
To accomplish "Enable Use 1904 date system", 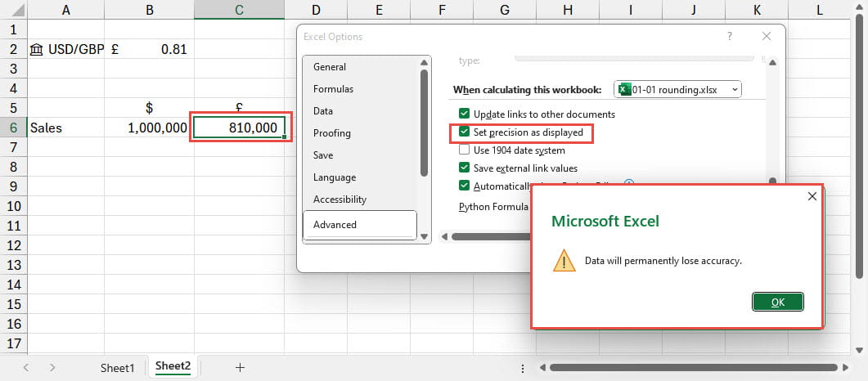I will coord(465,150).
